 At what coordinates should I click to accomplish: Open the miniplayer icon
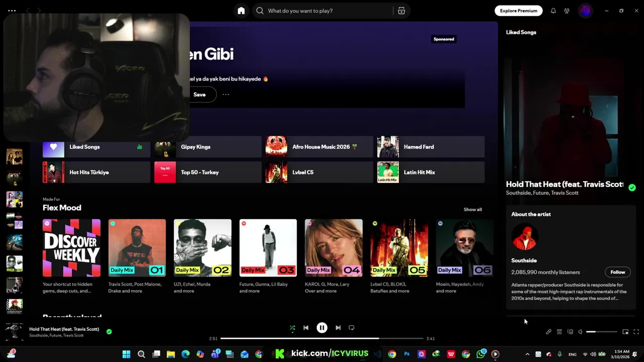625,332
